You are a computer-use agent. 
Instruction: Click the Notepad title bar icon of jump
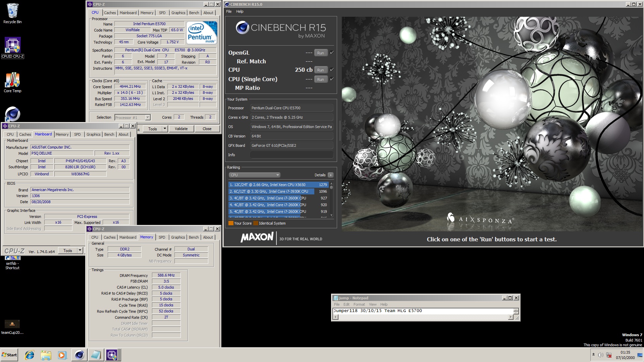pyautogui.click(x=335, y=298)
